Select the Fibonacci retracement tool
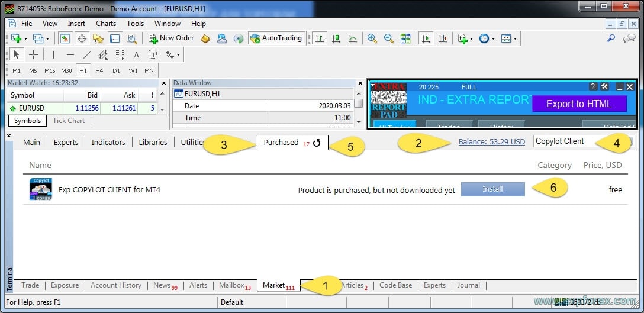 click(120, 54)
